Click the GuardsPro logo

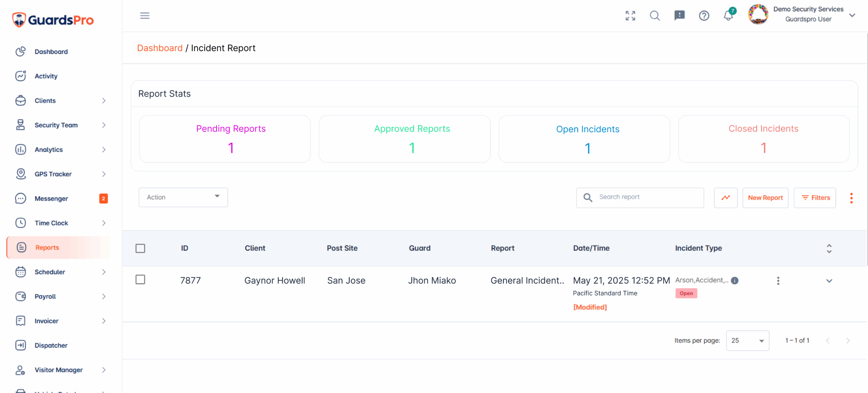pos(53,20)
